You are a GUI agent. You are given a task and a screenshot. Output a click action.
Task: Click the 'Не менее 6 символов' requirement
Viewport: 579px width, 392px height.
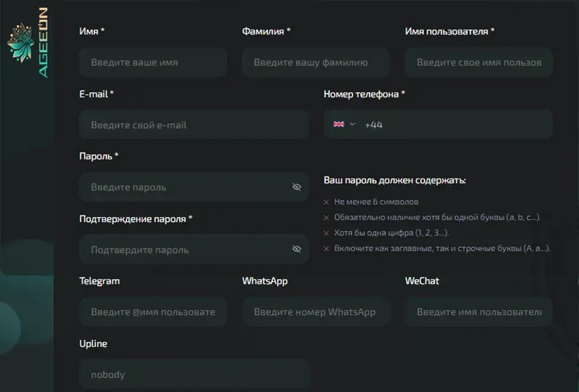coord(376,202)
